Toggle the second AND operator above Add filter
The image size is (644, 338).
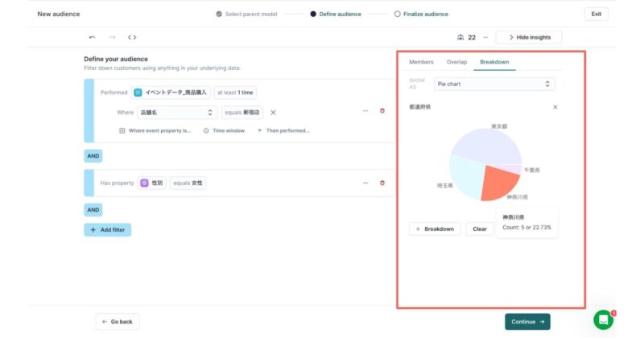[93, 210]
